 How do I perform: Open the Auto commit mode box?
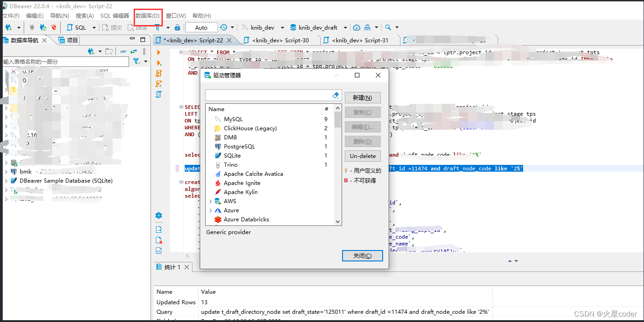pyautogui.click(x=201, y=27)
